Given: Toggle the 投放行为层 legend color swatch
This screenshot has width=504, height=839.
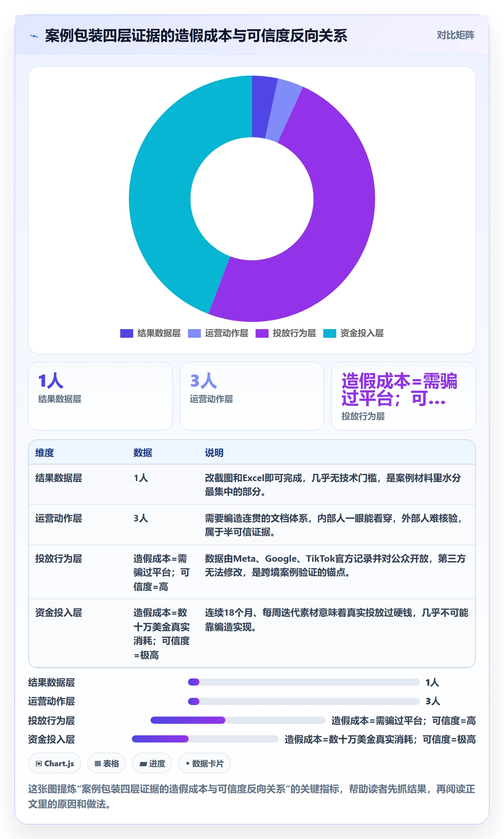Looking at the screenshot, I should [x=262, y=333].
